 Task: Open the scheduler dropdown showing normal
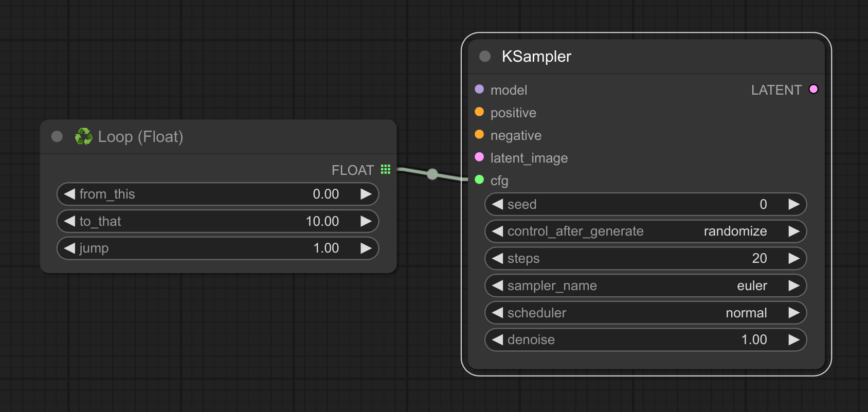(x=645, y=313)
